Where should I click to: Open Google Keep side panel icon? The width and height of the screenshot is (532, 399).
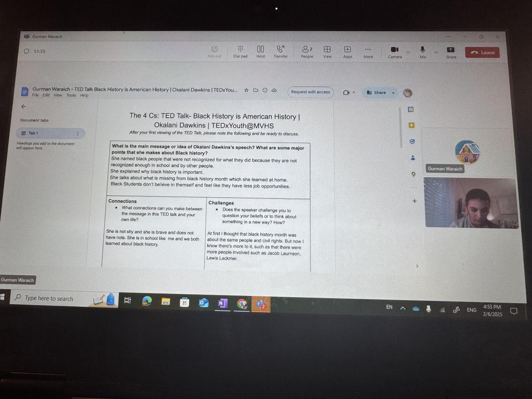tap(411, 125)
